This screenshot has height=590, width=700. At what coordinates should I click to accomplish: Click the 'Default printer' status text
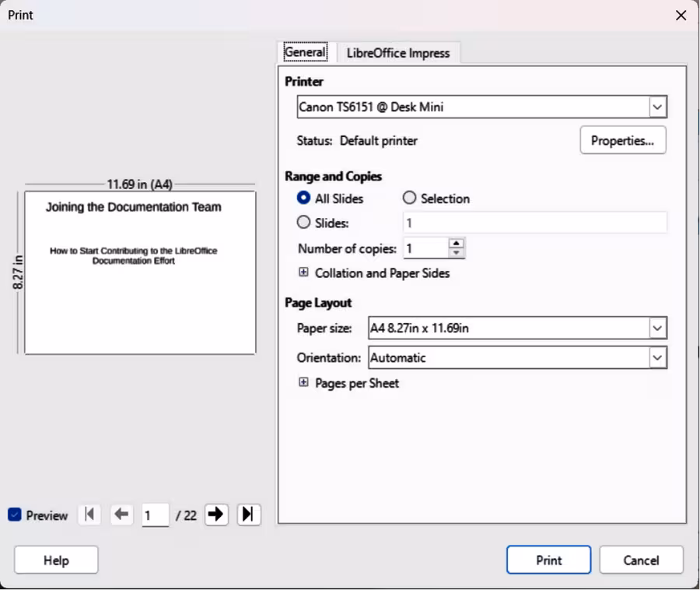(x=379, y=141)
